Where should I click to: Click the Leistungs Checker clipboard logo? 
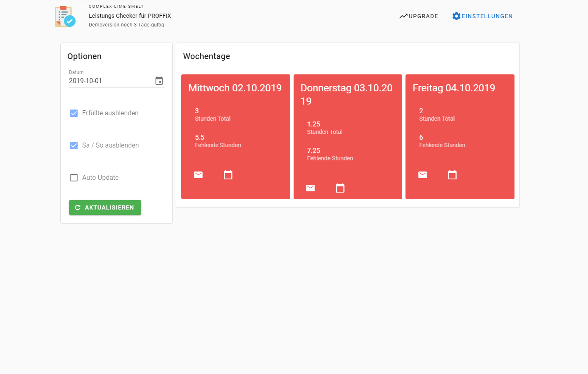coord(65,16)
